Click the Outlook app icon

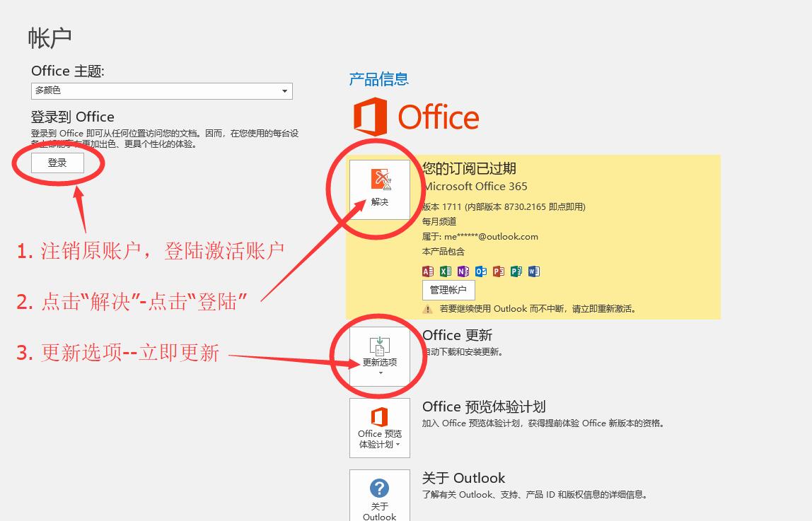[x=481, y=271]
